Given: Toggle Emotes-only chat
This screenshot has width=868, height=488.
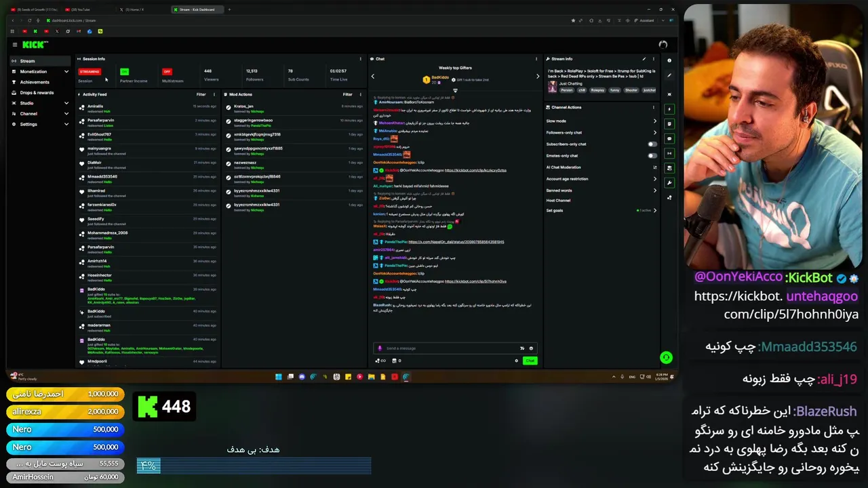Looking at the screenshot, I should [x=652, y=156].
